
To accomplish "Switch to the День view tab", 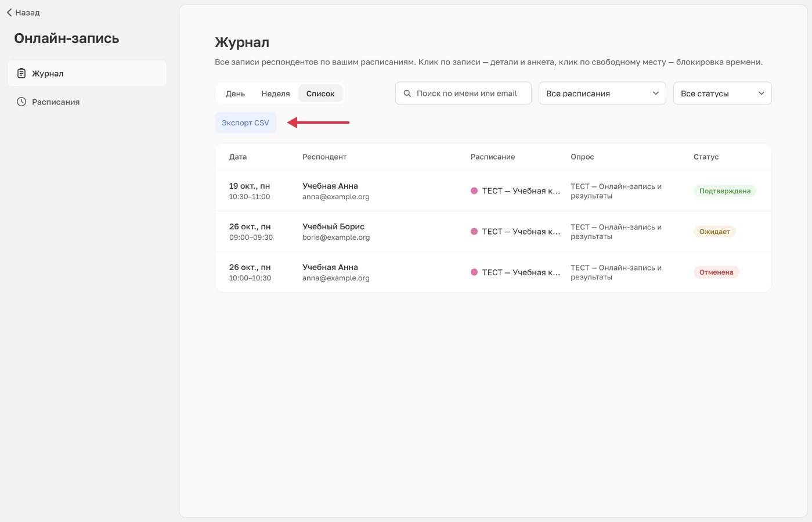I will click(x=235, y=93).
